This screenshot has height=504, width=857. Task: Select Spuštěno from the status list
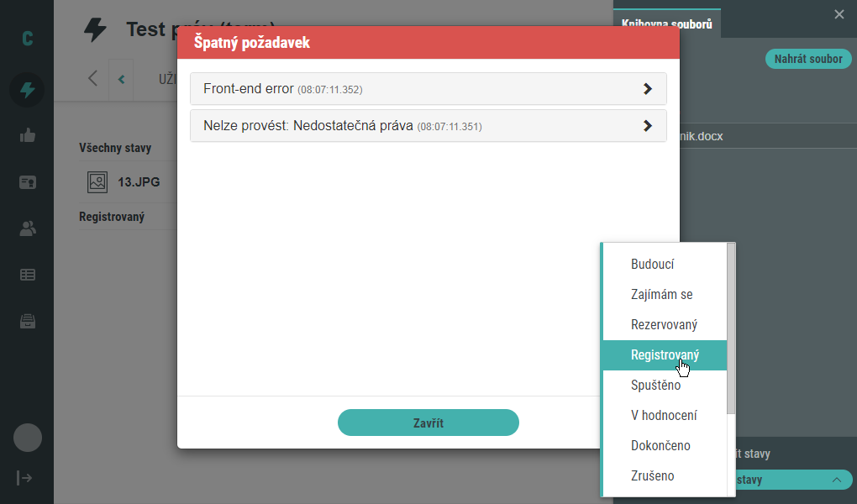tap(665, 386)
